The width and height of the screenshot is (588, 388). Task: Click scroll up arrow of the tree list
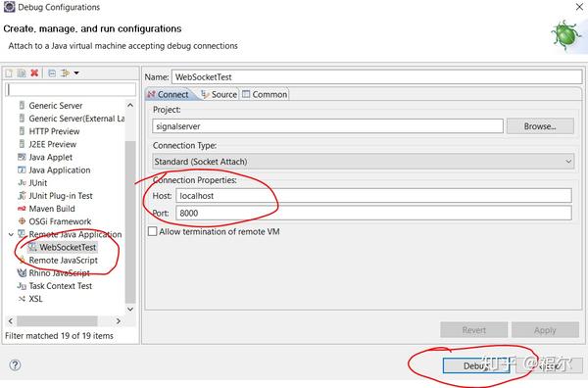tap(130, 106)
